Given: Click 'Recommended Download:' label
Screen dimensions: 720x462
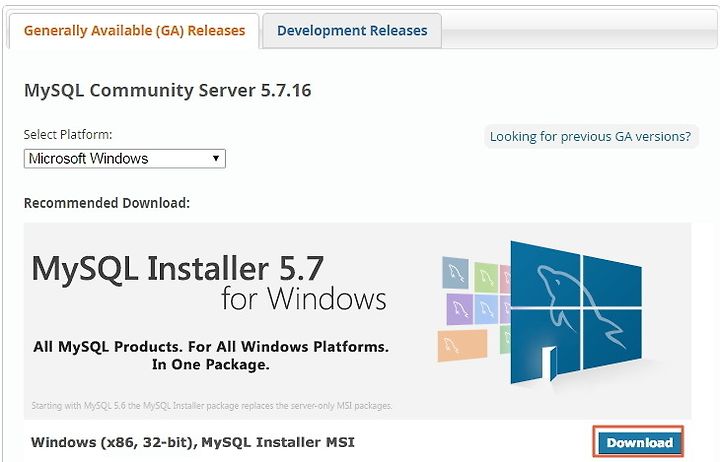Looking at the screenshot, I should (x=107, y=203).
